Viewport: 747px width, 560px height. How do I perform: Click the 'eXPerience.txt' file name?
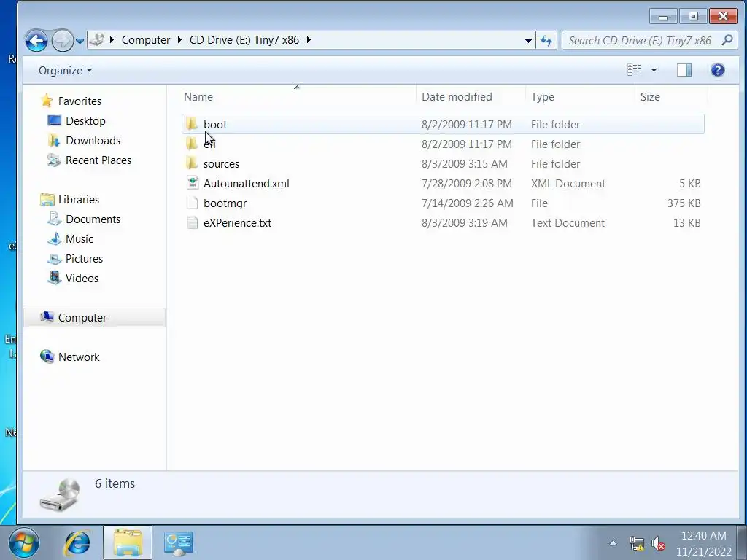point(237,223)
